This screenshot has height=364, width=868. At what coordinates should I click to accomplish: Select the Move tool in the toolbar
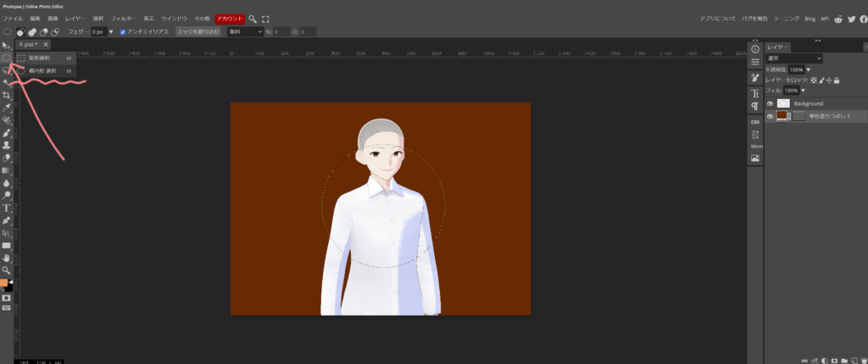[x=6, y=45]
